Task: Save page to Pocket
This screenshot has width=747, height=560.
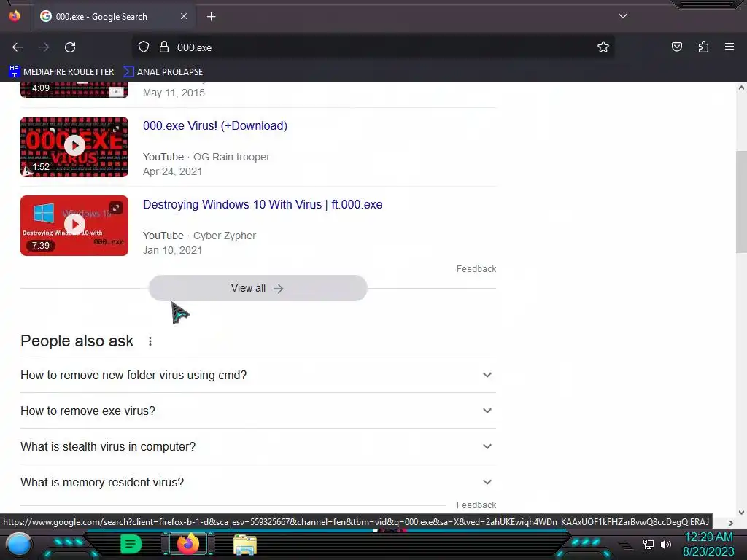Action: [x=676, y=47]
